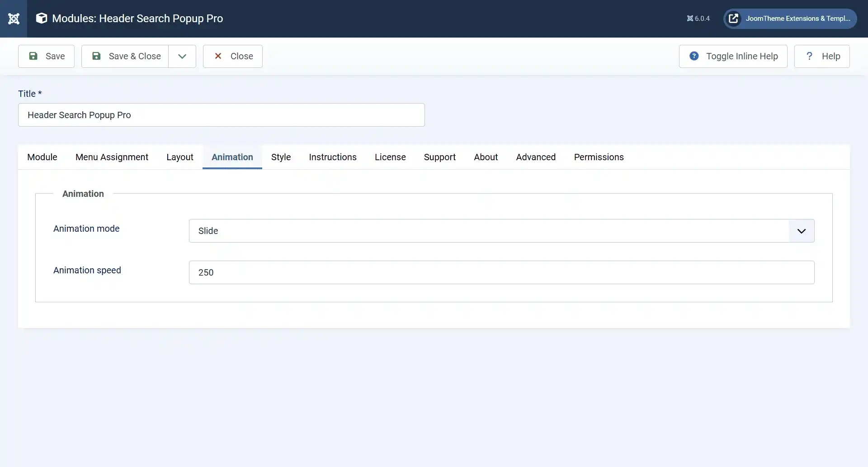Viewport: 868px width, 467px height.
Task: Expand the Save & Close dropdown arrow
Action: click(182, 56)
